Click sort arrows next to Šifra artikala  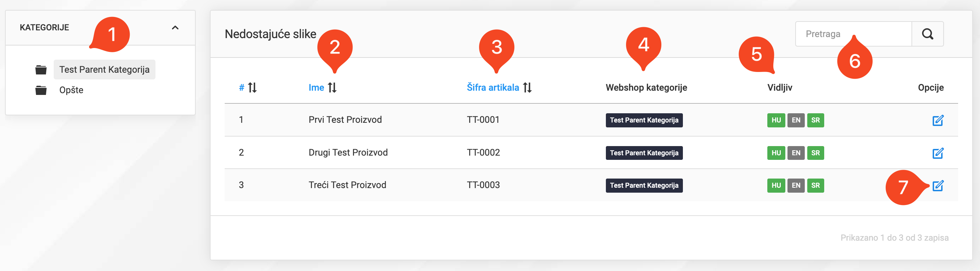(x=527, y=88)
